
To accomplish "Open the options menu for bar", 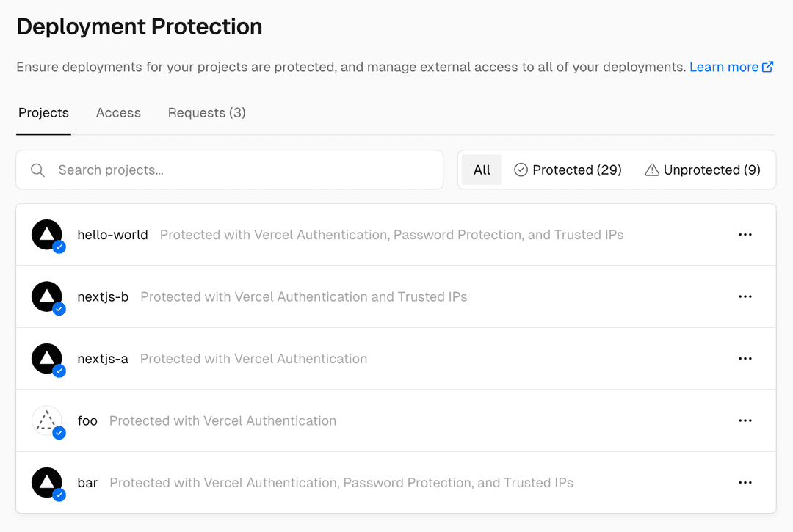I will (x=745, y=482).
